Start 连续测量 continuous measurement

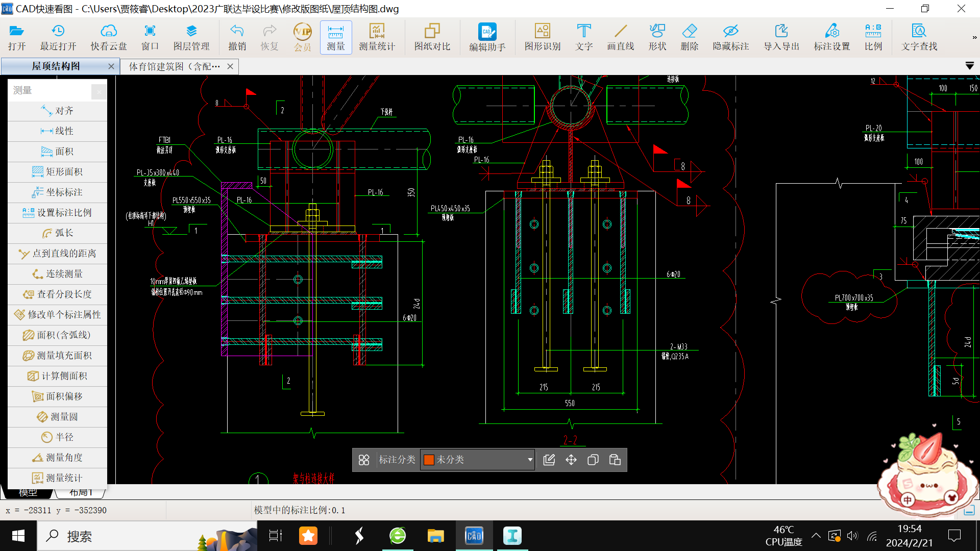58,274
